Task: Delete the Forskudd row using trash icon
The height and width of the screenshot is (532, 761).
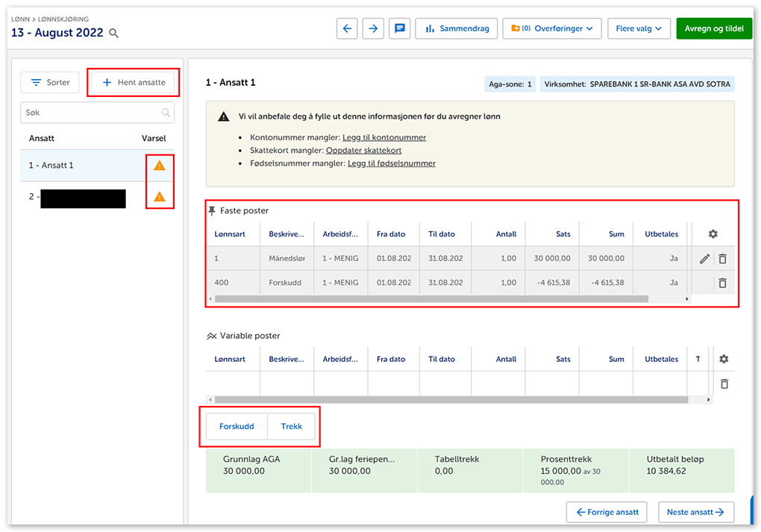Action: 722,283
